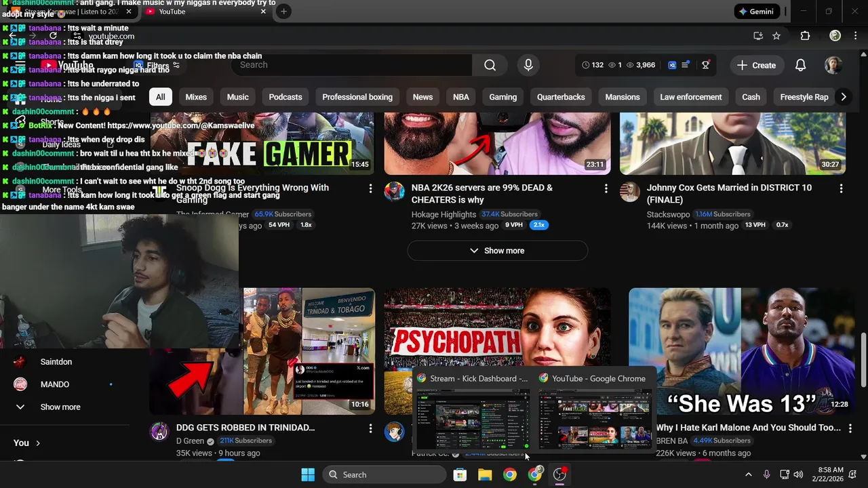This screenshot has height=488, width=868.
Task: Select the Law enforcement chip
Action: click(x=691, y=97)
